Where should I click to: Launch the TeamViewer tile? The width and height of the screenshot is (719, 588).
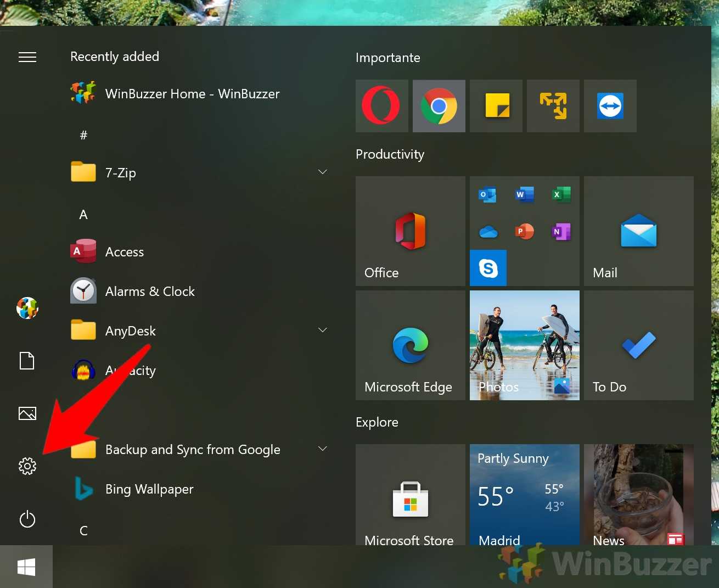pyautogui.click(x=610, y=106)
